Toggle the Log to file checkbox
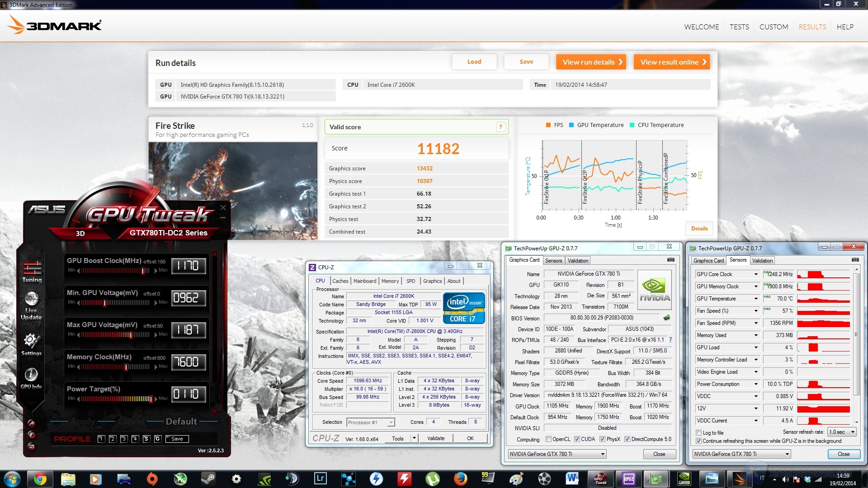Image resolution: width=868 pixels, height=488 pixels. (699, 432)
